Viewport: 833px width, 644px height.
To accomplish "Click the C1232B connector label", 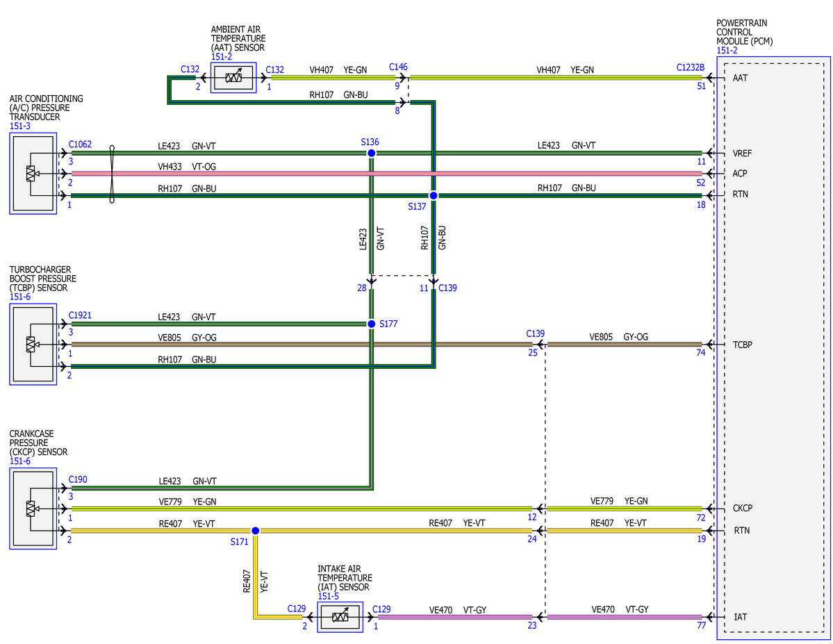I will tap(690, 67).
